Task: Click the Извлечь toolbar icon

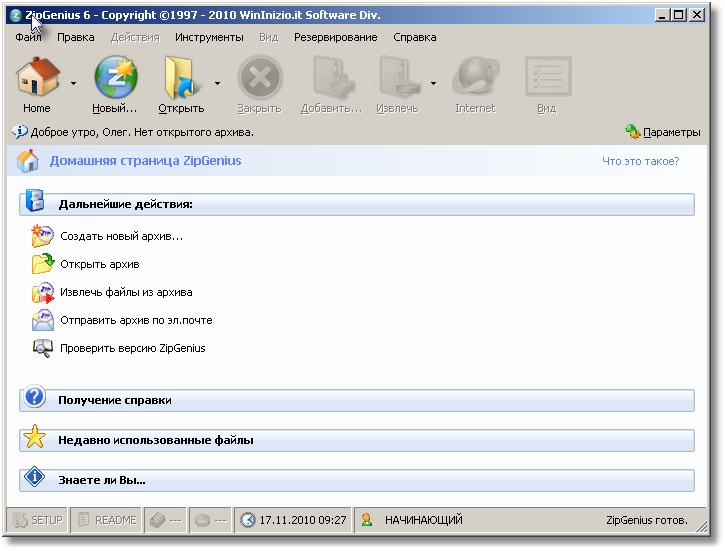Action: pyautogui.click(x=399, y=78)
